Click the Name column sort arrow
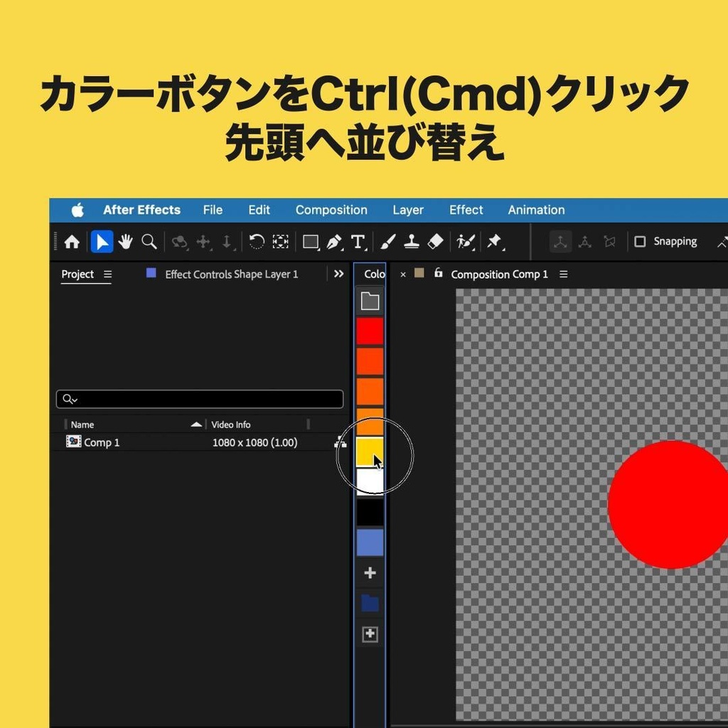Image resolution: width=728 pixels, height=728 pixels. tap(196, 424)
